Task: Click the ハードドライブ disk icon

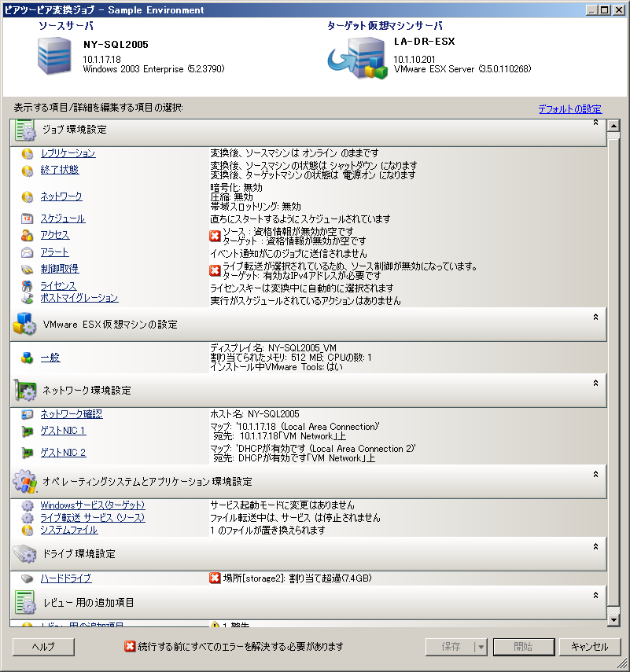Action: click(x=27, y=579)
